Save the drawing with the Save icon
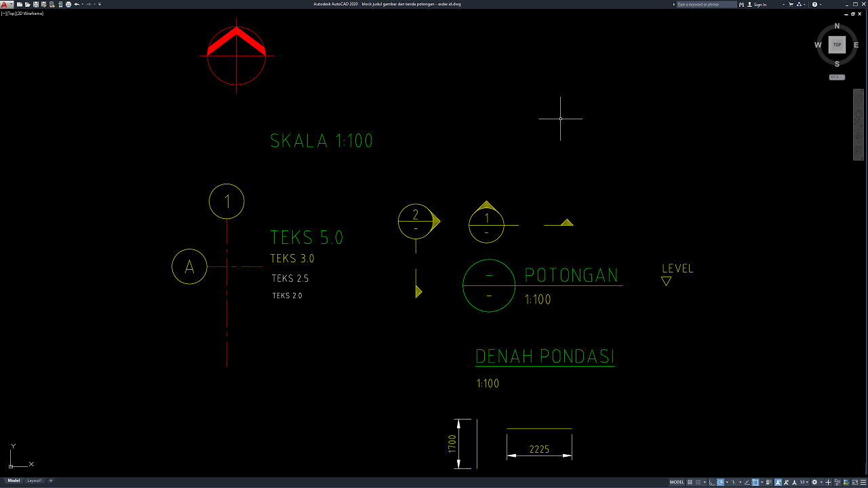This screenshot has width=868, height=488. [x=36, y=4]
